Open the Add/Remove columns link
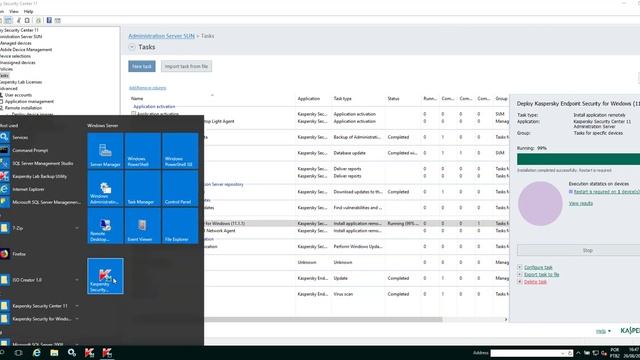This screenshot has height=360, width=640. [x=147, y=88]
